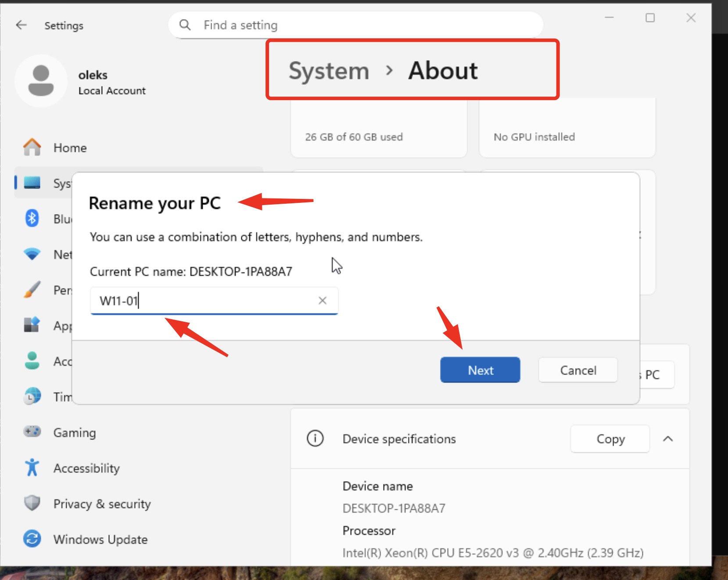728x580 pixels.
Task: Click the user profile avatar
Action: click(x=41, y=81)
